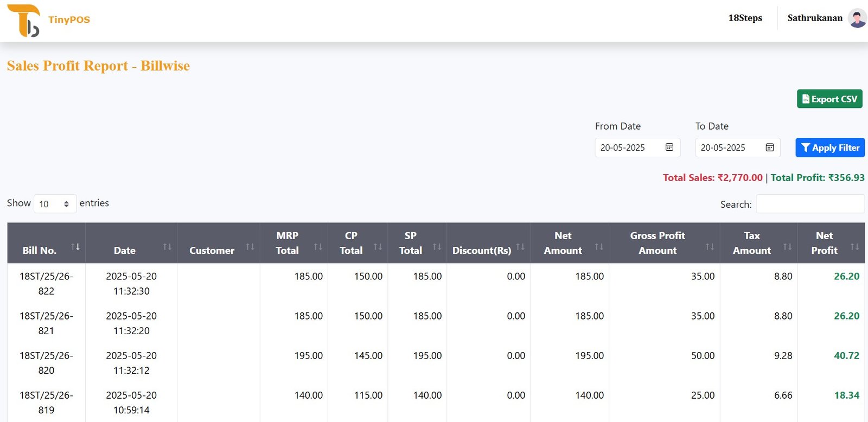Image resolution: width=868 pixels, height=422 pixels.
Task: Sort table by Bill No. arrows
Action: point(75,247)
